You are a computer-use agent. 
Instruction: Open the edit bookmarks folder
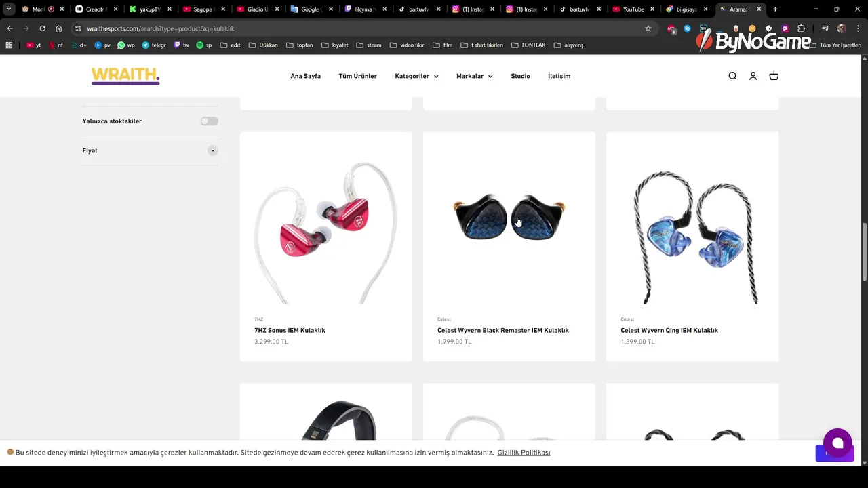pos(231,45)
